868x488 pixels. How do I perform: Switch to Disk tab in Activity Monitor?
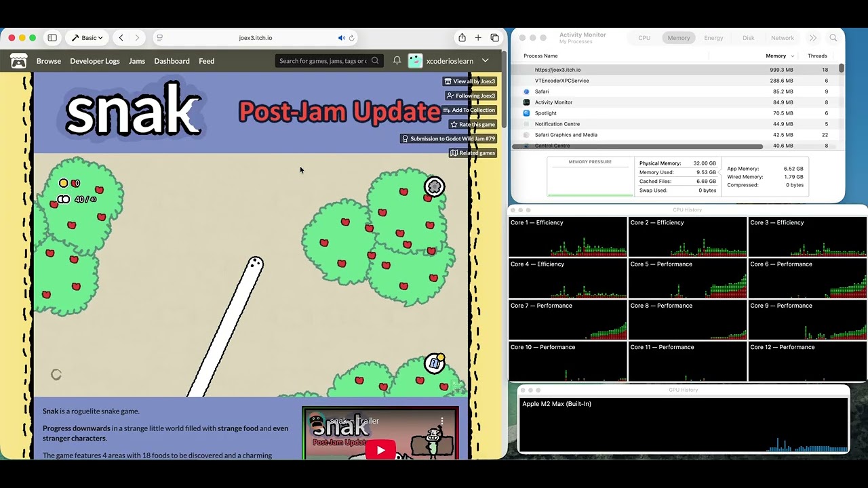click(749, 38)
